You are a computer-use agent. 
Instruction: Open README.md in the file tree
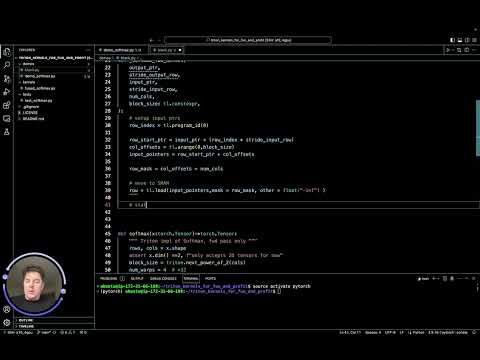tap(55, 119)
